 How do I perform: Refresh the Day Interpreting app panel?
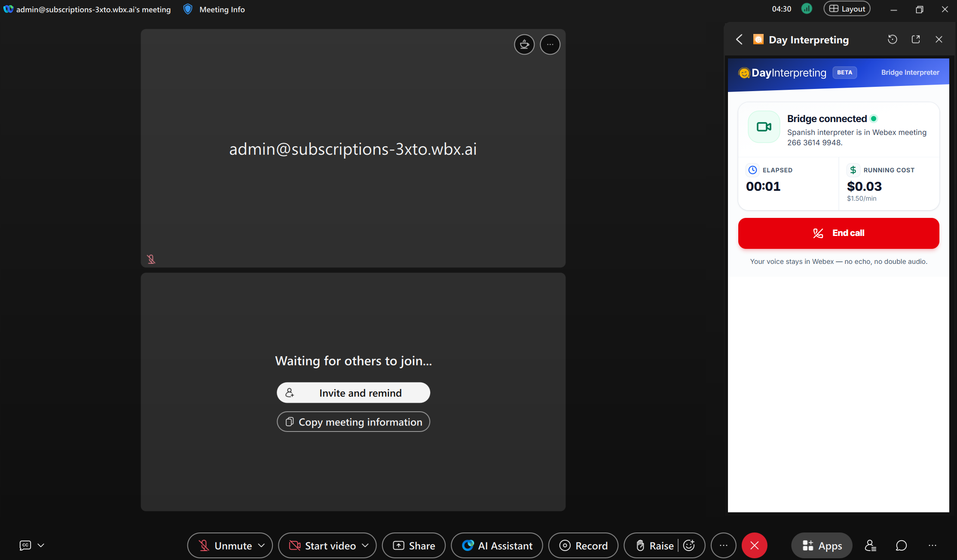893,40
